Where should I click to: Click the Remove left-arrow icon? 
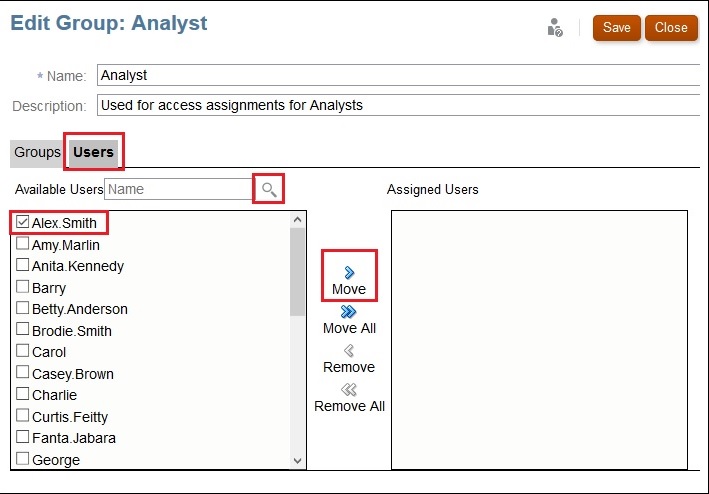point(349,351)
